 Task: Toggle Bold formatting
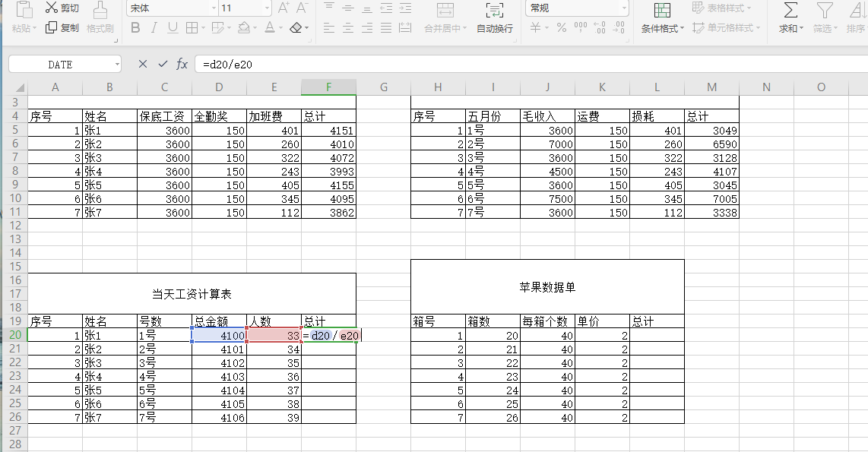click(135, 28)
